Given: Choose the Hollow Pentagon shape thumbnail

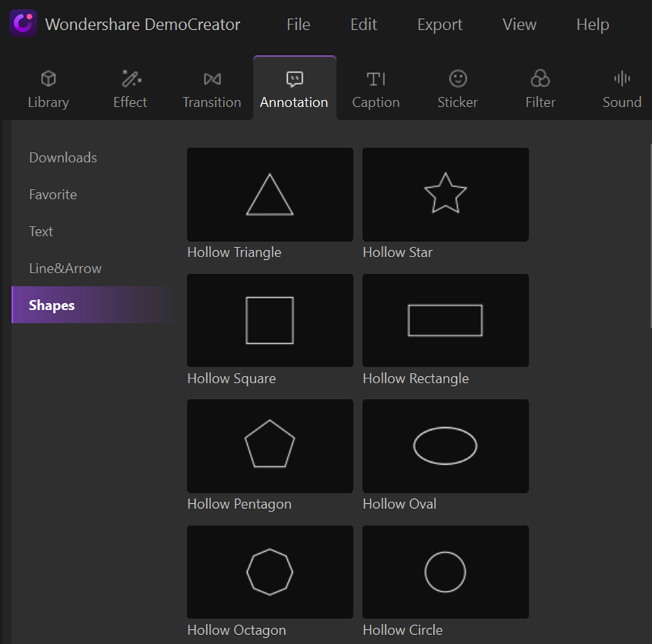Looking at the screenshot, I should (x=270, y=446).
